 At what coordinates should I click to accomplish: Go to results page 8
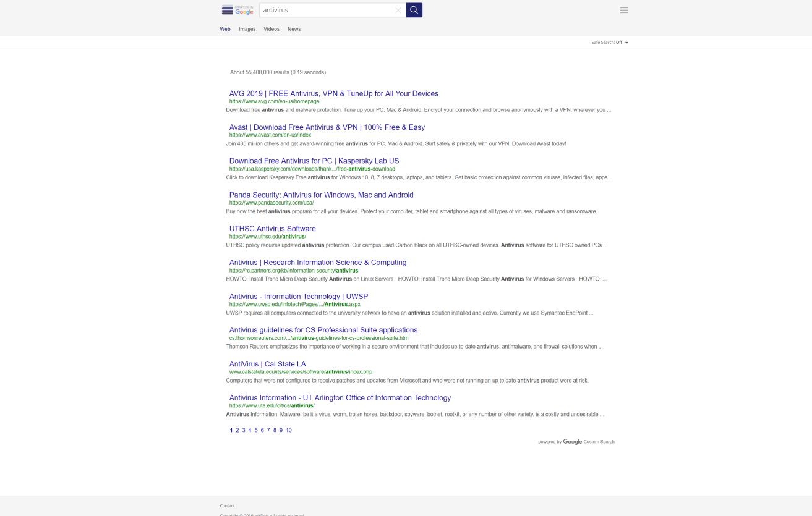275,430
